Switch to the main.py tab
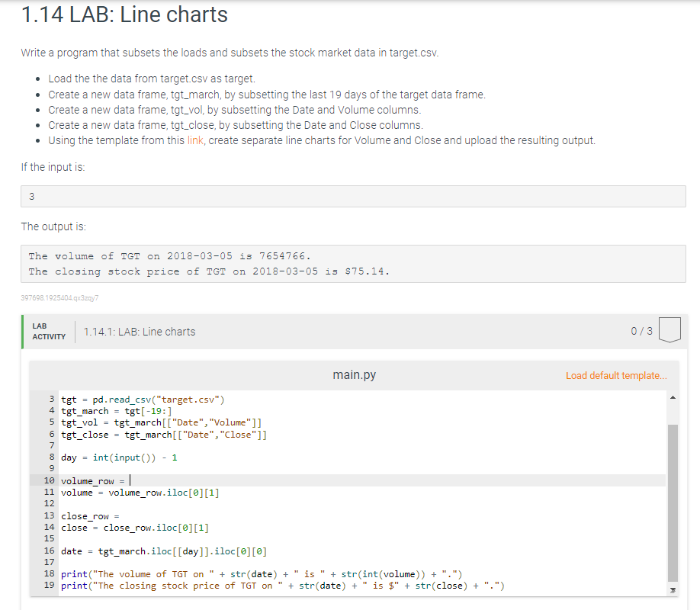Viewport: 700px width, 610px height. coord(354,374)
